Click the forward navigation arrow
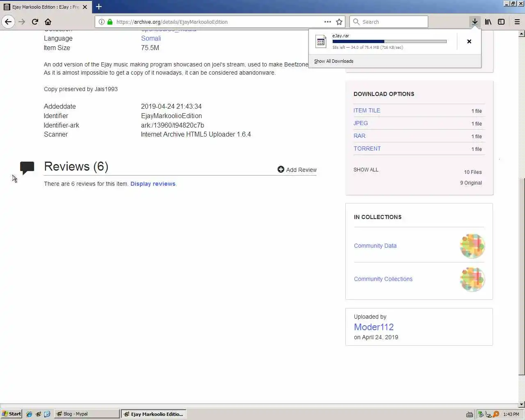Image resolution: width=525 pixels, height=420 pixels. (x=22, y=22)
